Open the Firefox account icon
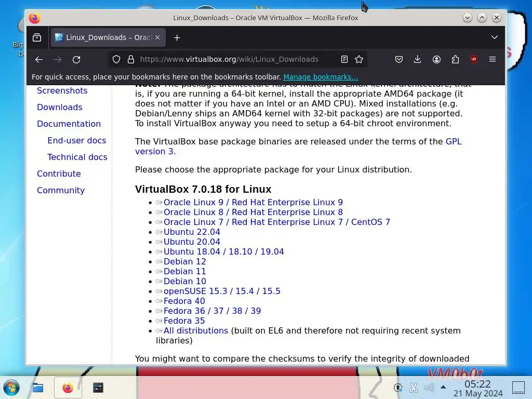 (436, 59)
